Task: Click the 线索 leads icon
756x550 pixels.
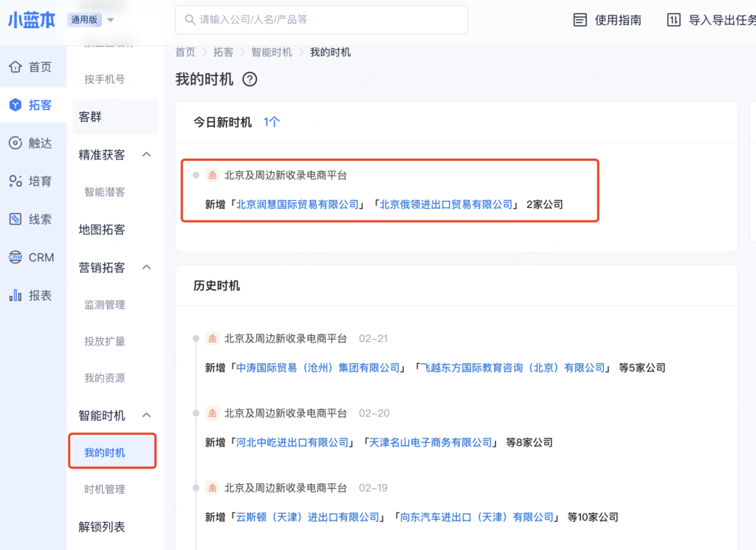Action: point(15,219)
